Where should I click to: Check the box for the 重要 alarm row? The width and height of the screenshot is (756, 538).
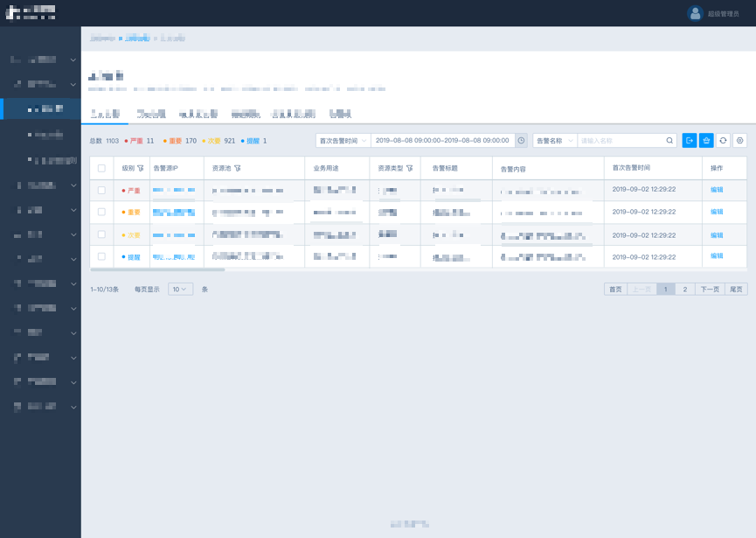coord(101,212)
